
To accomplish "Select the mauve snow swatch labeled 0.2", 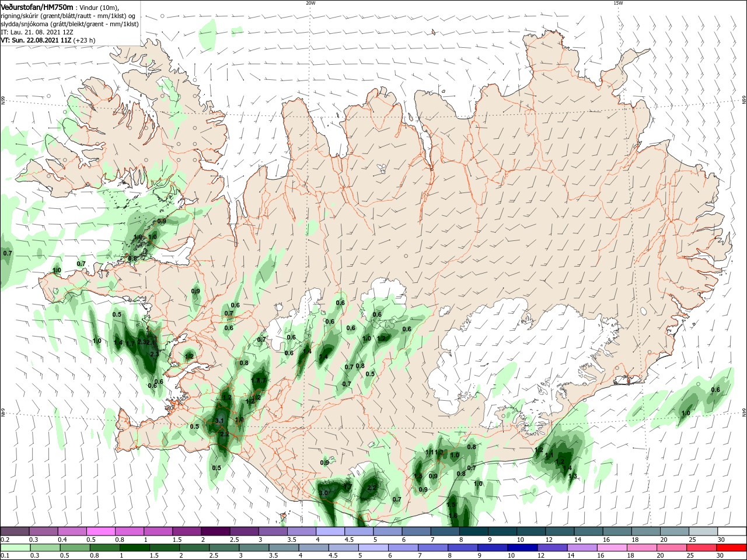I will coord(15,531).
